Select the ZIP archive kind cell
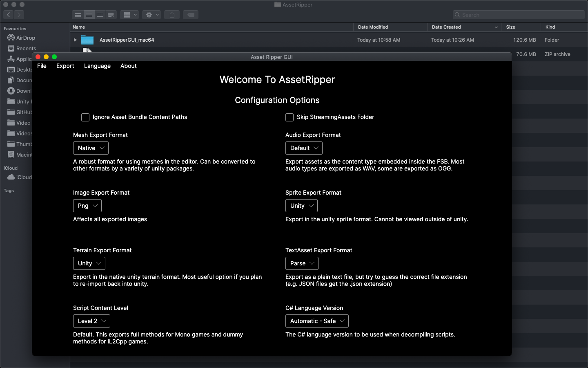Screen dimensions: 588x368 point(557,54)
